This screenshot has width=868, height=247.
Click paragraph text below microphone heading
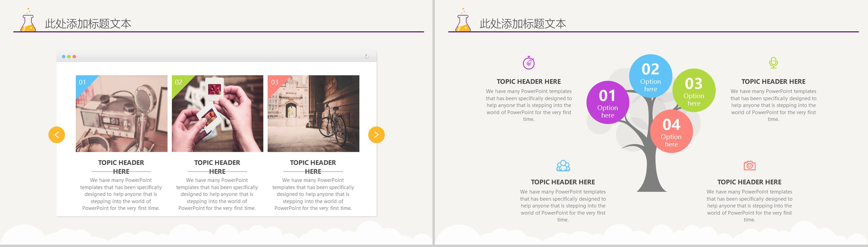tap(773, 105)
